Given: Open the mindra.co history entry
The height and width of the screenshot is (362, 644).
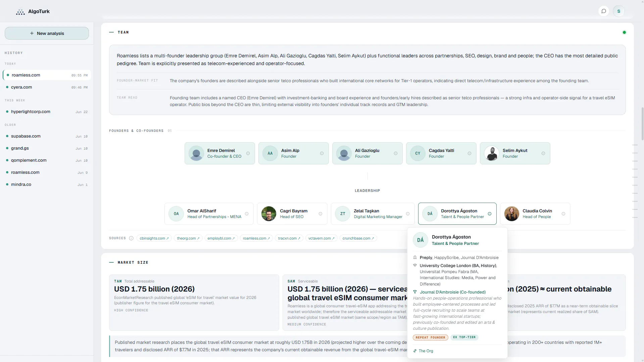Looking at the screenshot, I should [x=47, y=185].
